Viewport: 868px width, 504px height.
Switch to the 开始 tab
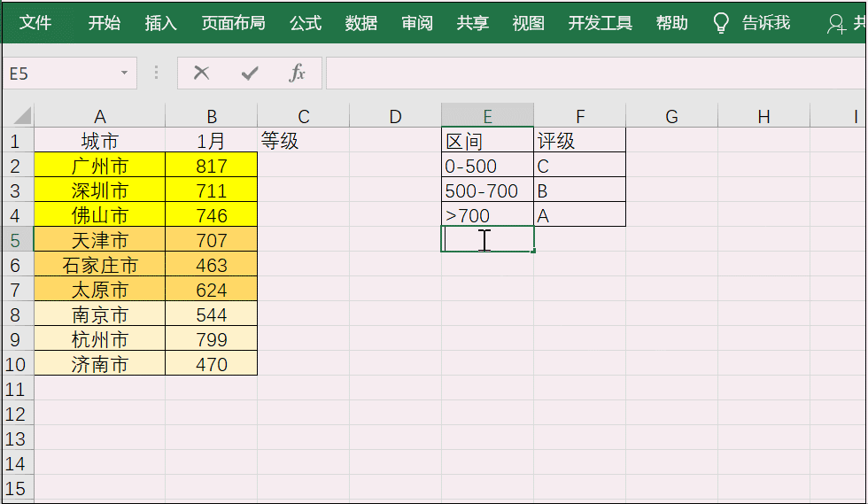pos(105,23)
